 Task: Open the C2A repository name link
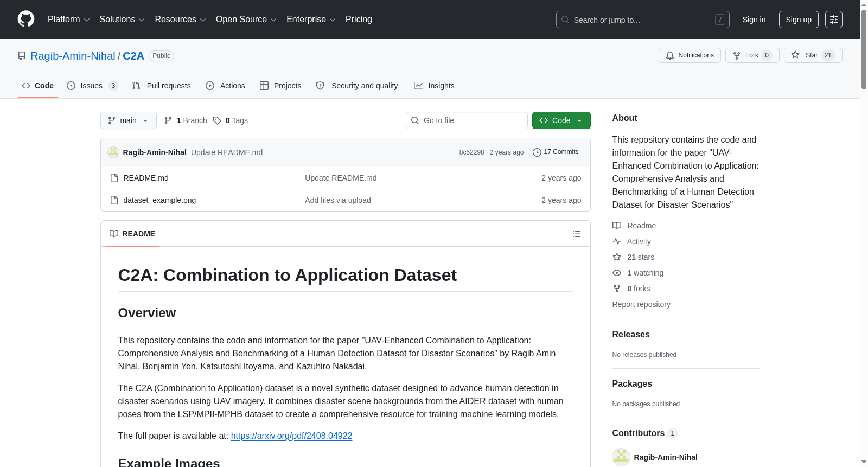(x=133, y=56)
